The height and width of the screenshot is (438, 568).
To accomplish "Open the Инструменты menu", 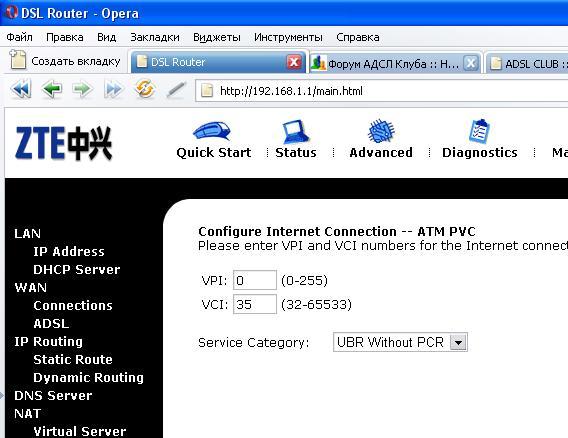I will 288,37.
